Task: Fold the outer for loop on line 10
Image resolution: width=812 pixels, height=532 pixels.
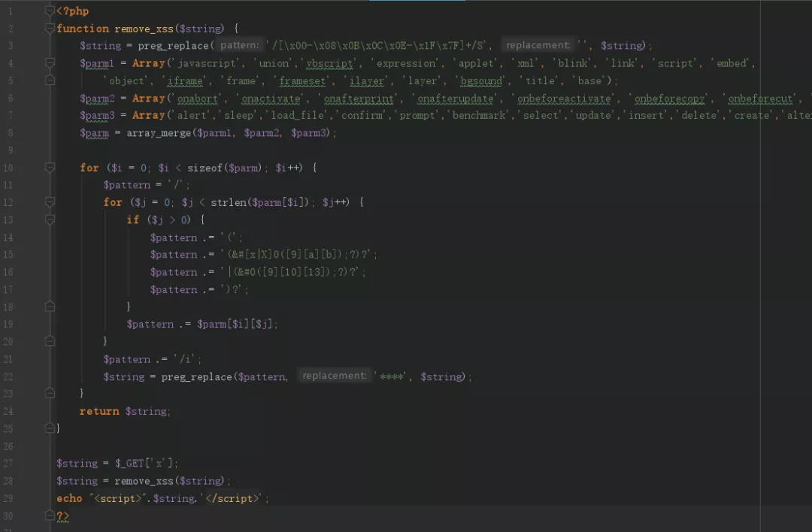Action: (50, 167)
